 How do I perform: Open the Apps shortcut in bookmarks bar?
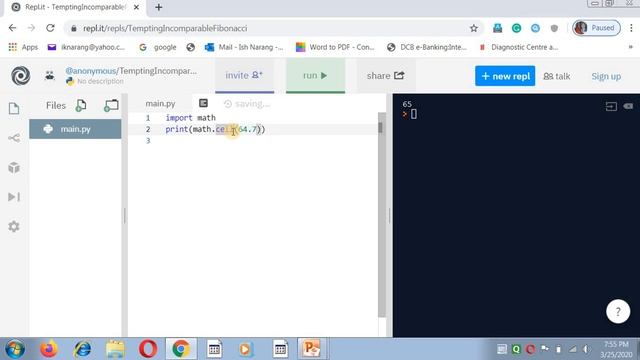click(23, 47)
